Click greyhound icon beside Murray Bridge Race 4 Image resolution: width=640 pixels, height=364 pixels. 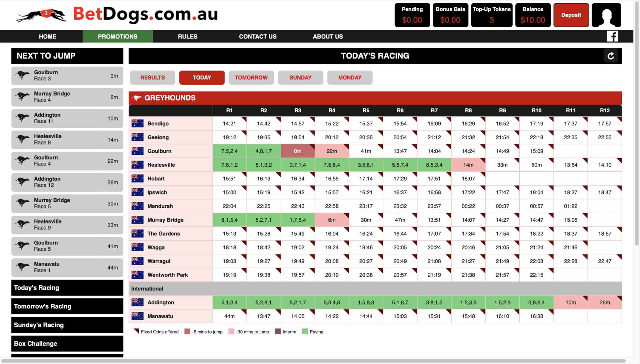(x=22, y=96)
